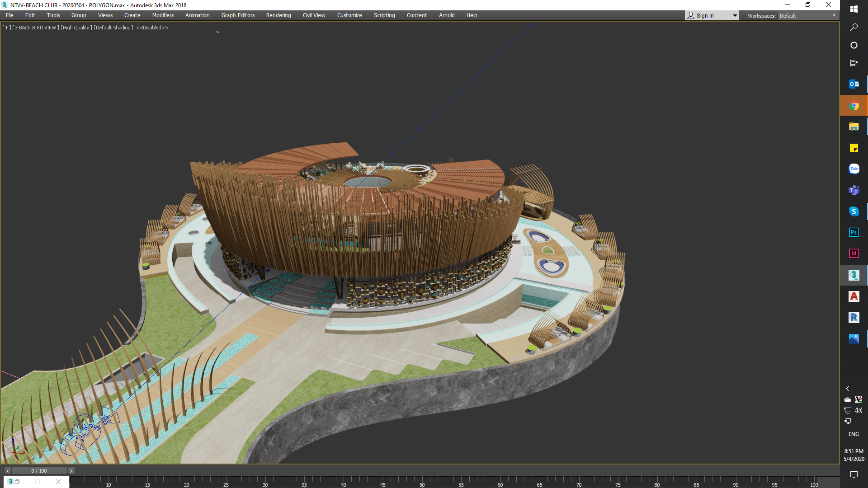Image resolution: width=868 pixels, height=488 pixels.
Task: Click the 3-BACK BIRD VIEW viewport label
Action: [x=36, y=28]
